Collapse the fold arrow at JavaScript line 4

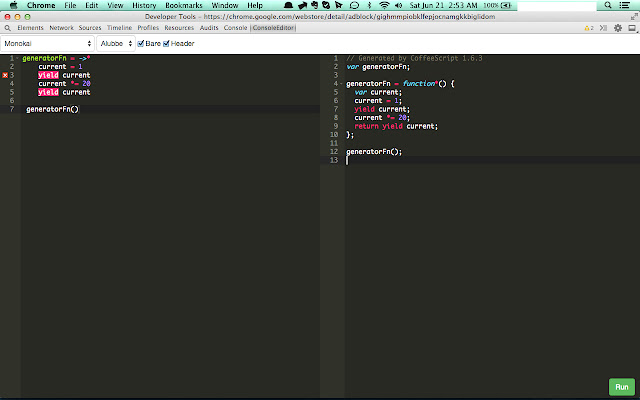coord(341,84)
